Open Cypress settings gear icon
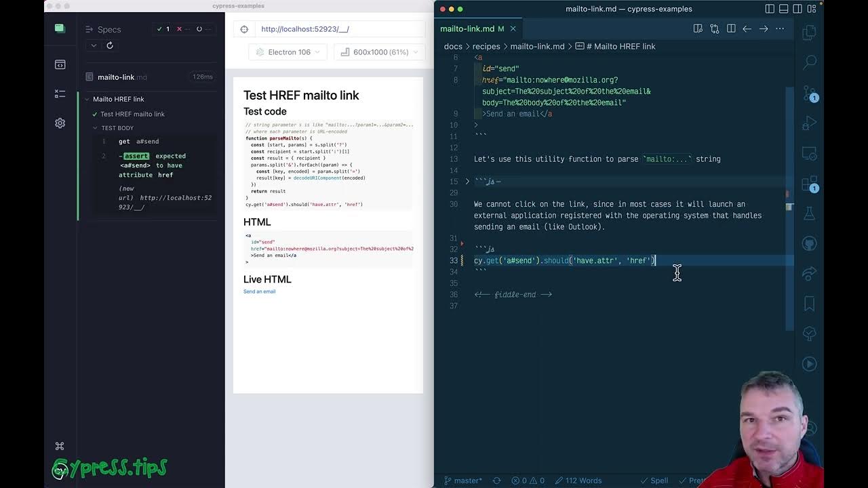Image resolution: width=868 pixels, height=488 pixels. [x=60, y=123]
